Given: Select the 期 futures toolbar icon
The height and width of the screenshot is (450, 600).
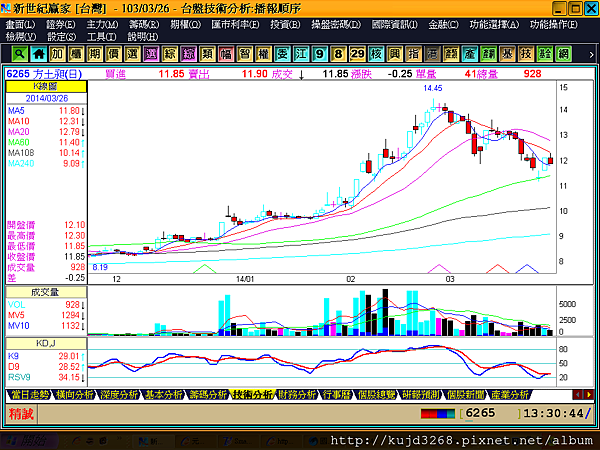Looking at the screenshot, I should [95, 54].
